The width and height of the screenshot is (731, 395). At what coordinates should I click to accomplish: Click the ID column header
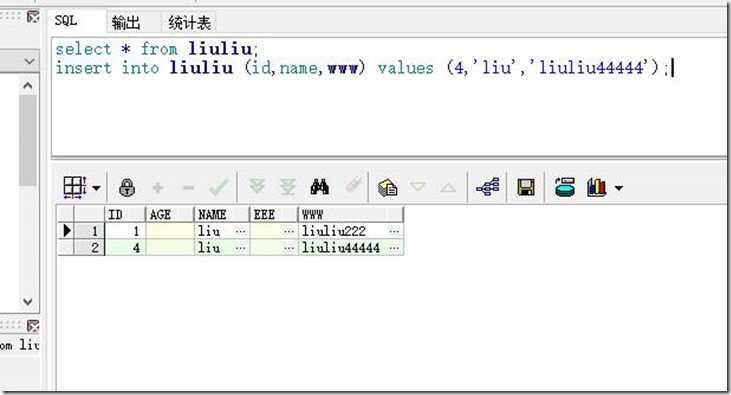click(124, 215)
